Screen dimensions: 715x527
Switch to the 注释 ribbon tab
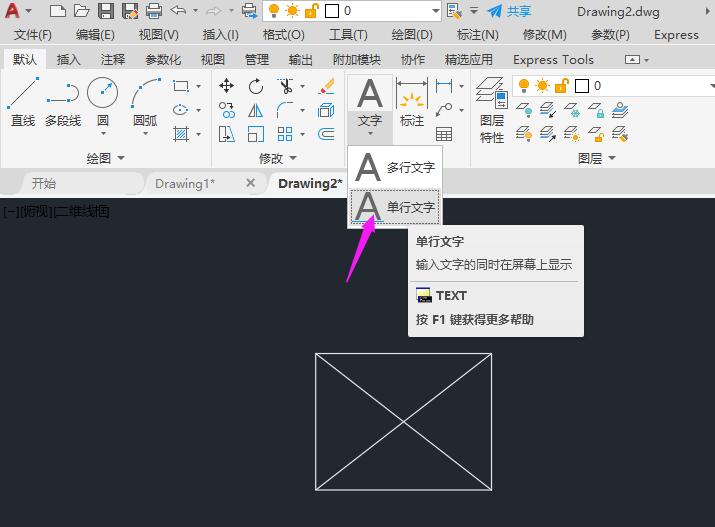tap(113, 59)
